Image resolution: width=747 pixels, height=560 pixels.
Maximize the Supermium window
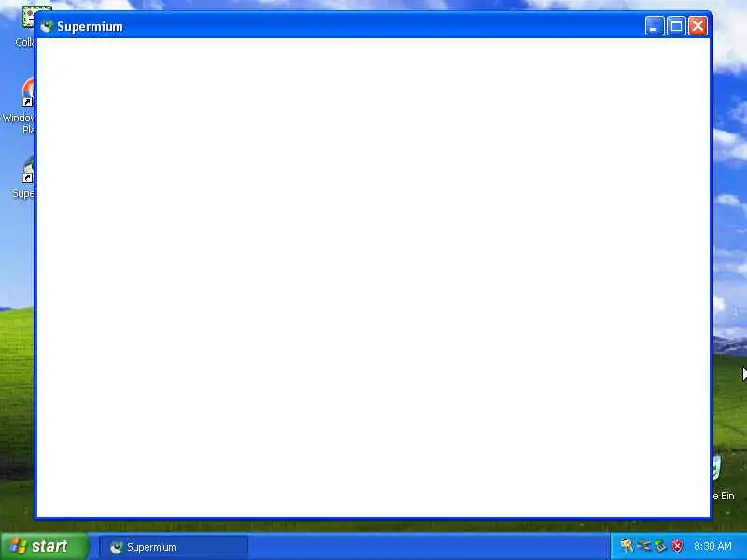675,26
